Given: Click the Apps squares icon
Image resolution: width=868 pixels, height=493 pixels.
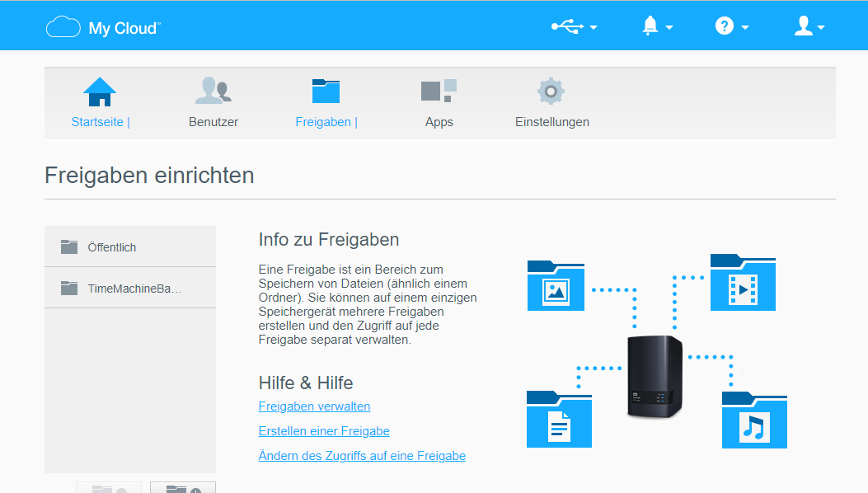Looking at the screenshot, I should click(x=439, y=91).
